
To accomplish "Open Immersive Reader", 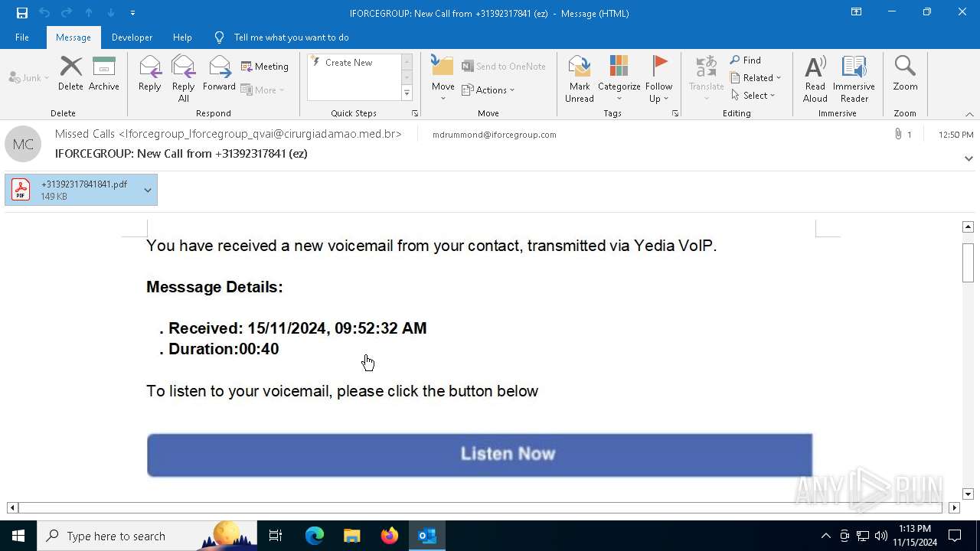I will coord(854,79).
